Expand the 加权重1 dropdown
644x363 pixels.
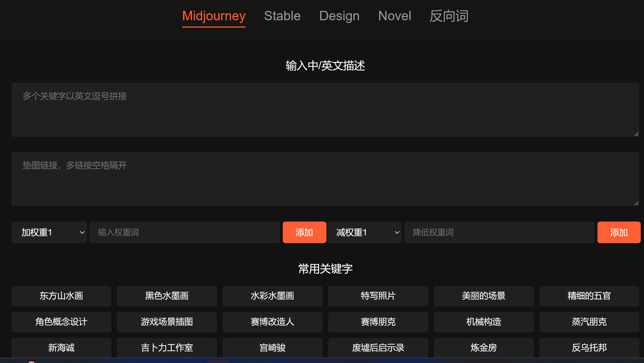click(50, 232)
